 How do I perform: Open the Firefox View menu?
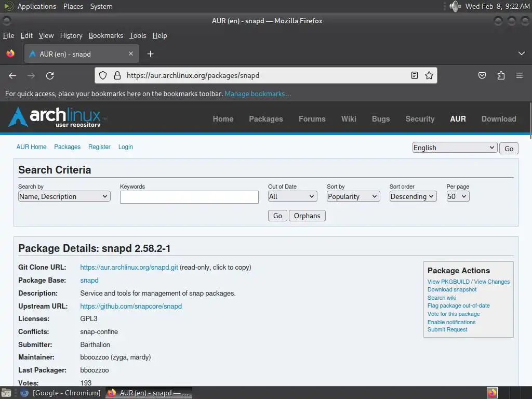46,36
